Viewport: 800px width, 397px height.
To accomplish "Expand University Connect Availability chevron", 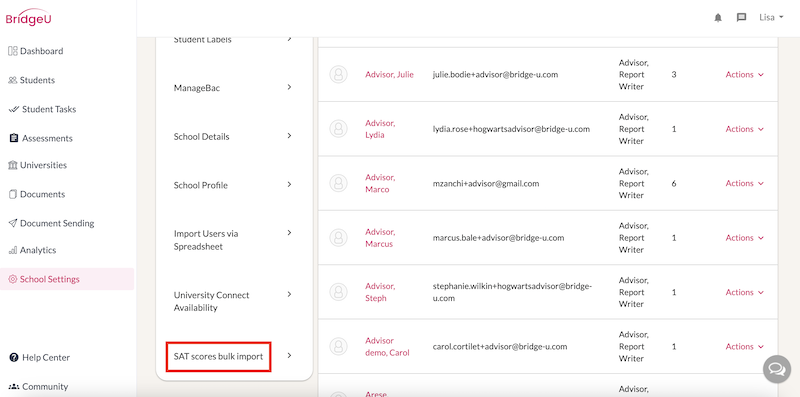I will pos(289,294).
